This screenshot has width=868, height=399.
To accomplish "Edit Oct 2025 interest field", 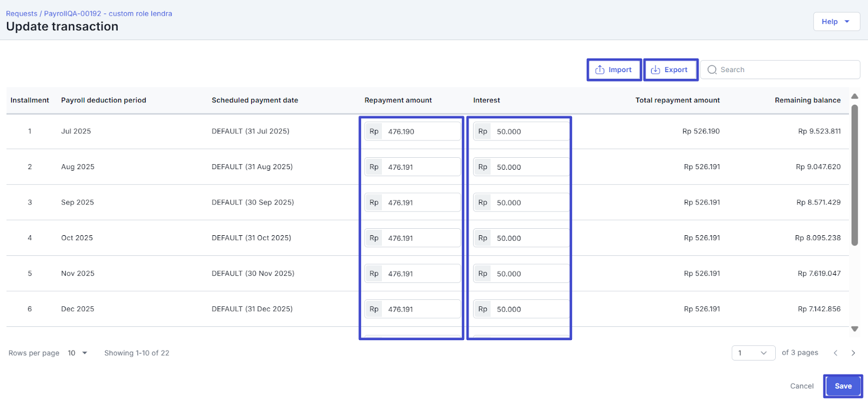I will click(x=529, y=238).
